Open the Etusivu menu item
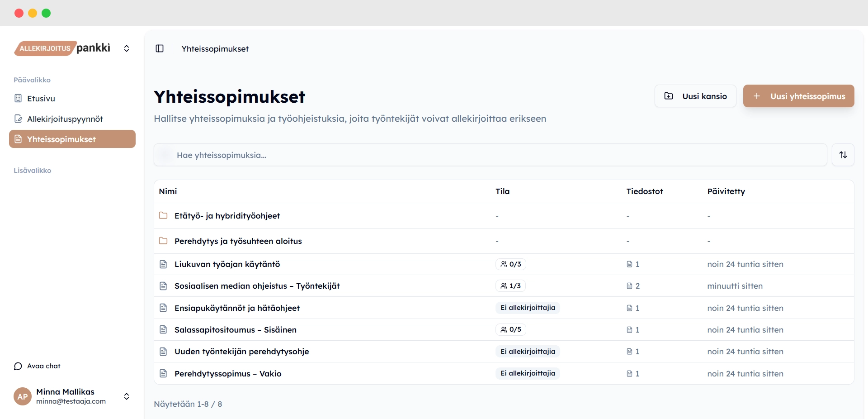The image size is (868, 419). (41, 99)
